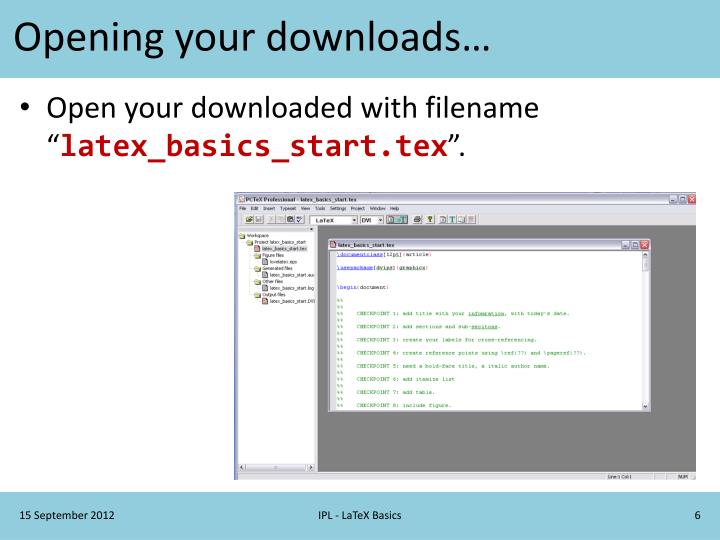Click the green 'T' toolbar icon
This screenshot has width=720, height=540.
(452, 219)
